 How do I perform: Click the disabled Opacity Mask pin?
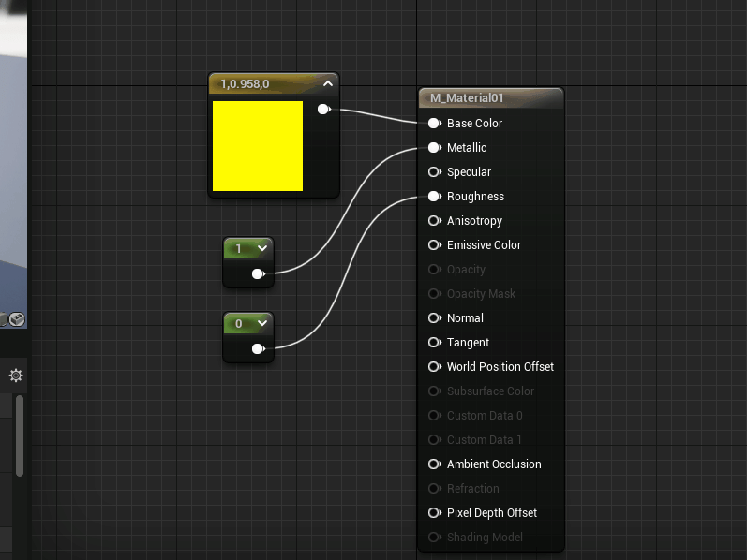[x=435, y=294]
